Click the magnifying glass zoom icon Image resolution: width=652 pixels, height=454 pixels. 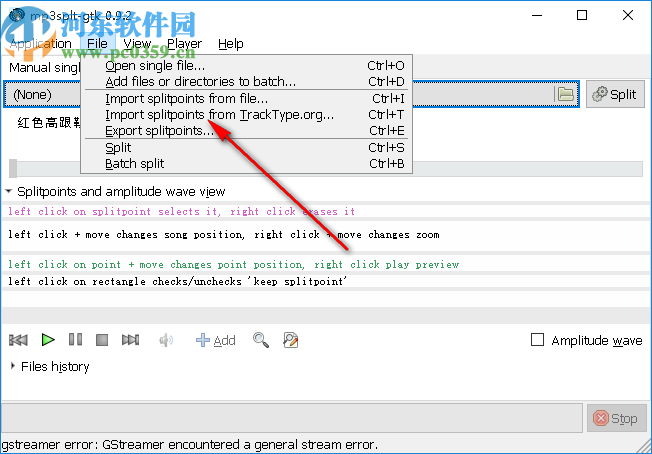[x=261, y=340]
